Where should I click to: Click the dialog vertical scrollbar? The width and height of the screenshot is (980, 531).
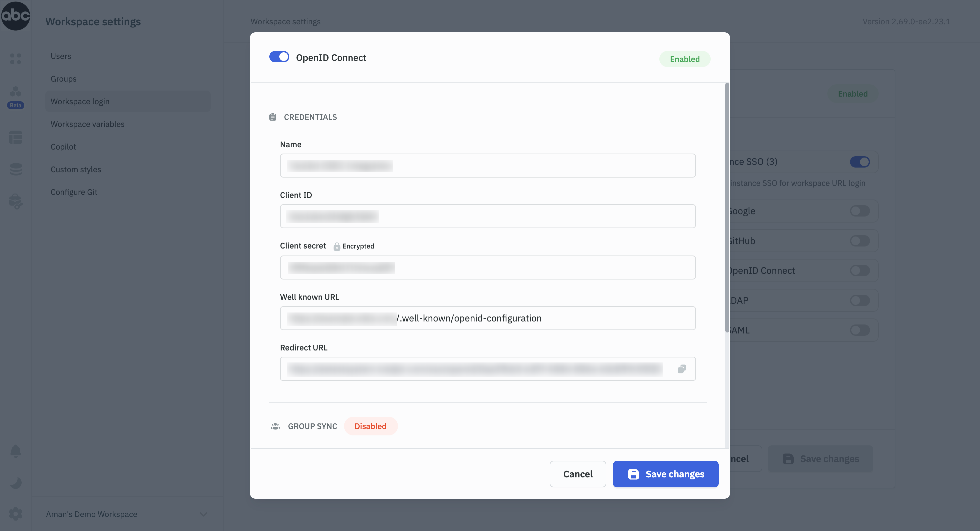point(727,208)
